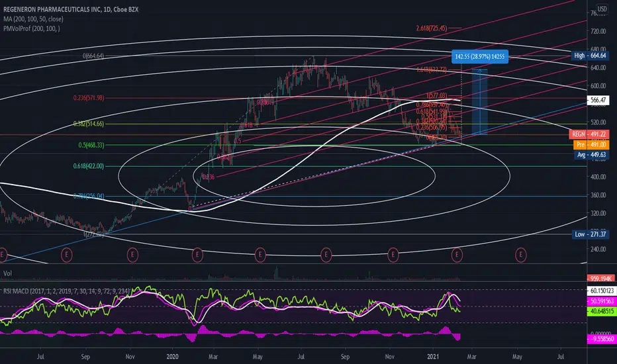Viewport: 617px width, 364px height.
Task: Click the green 40.648515 indicator value
Action: (x=601, y=311)
